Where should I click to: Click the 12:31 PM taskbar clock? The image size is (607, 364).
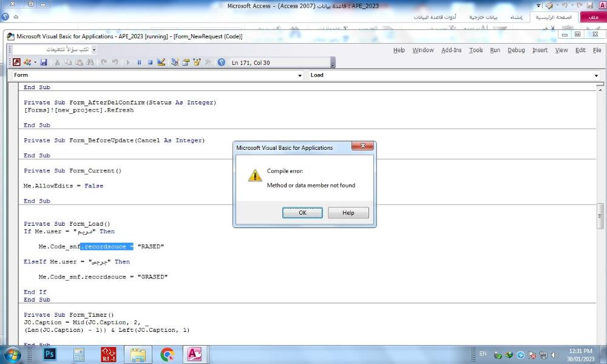coord(580,351)
